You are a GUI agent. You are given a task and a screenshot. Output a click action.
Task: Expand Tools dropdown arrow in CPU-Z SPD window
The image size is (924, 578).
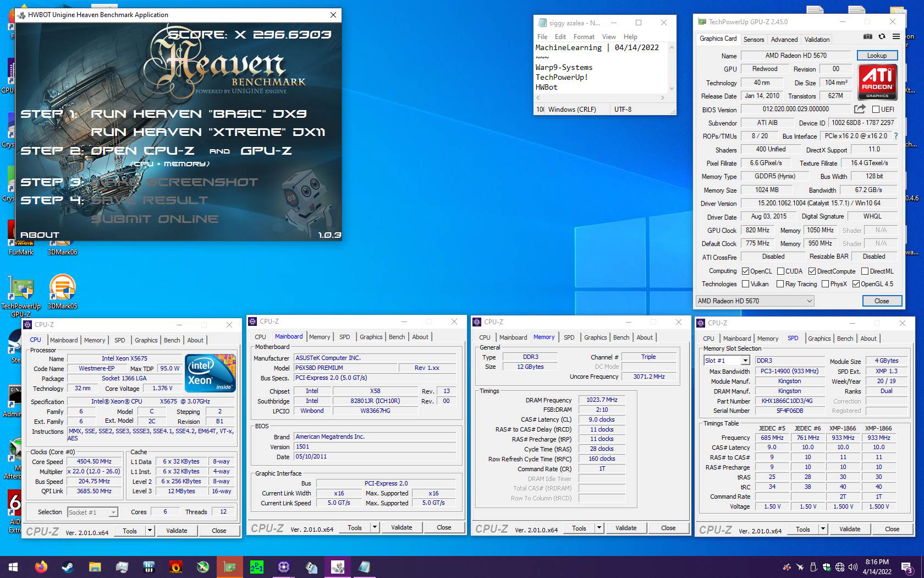point(823,529)
